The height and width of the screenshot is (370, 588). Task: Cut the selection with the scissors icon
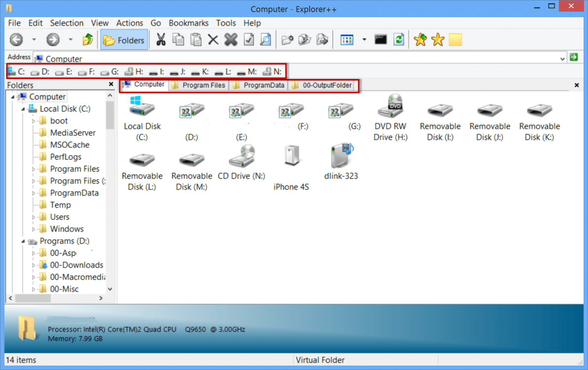click(x=161, y=39)
